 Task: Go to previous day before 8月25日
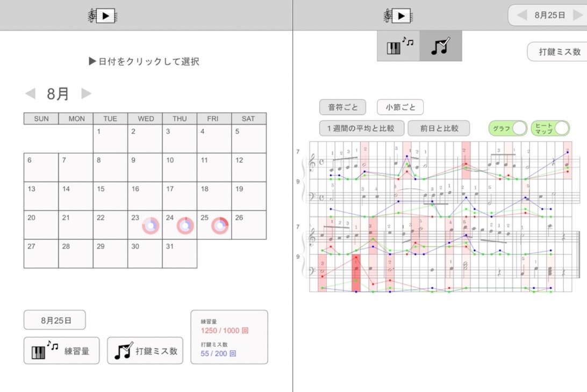click(x=521, y=16)
